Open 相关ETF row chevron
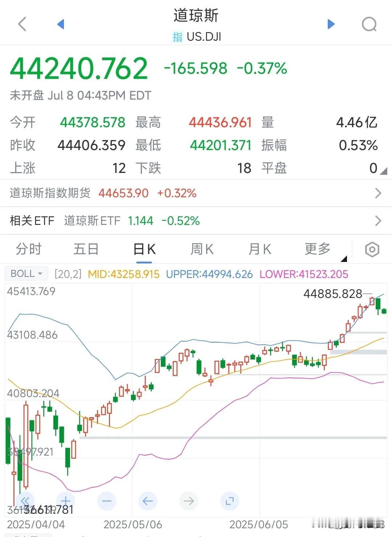The width and height of the screenshot is (392, 537). [378, 221]
